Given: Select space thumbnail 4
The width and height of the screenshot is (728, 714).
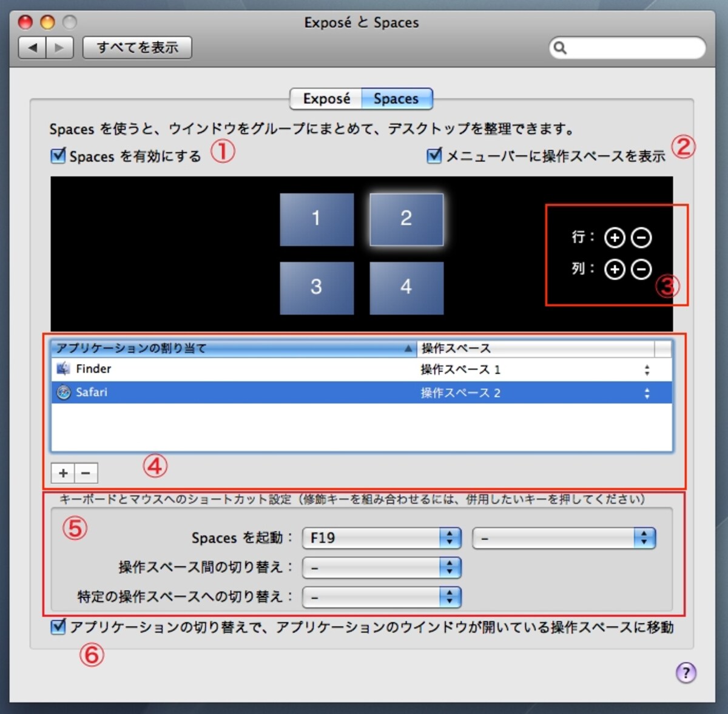Looking at the screenshot, I should (406, 288).
